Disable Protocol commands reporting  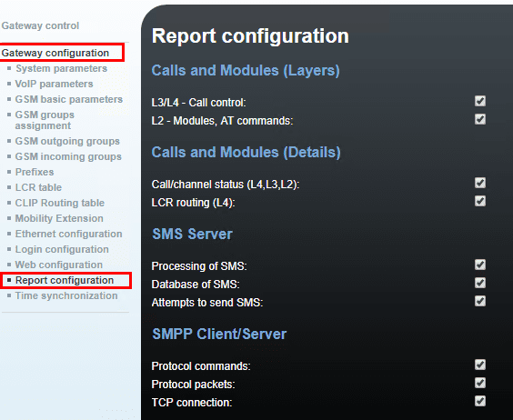tap(480, 365)
